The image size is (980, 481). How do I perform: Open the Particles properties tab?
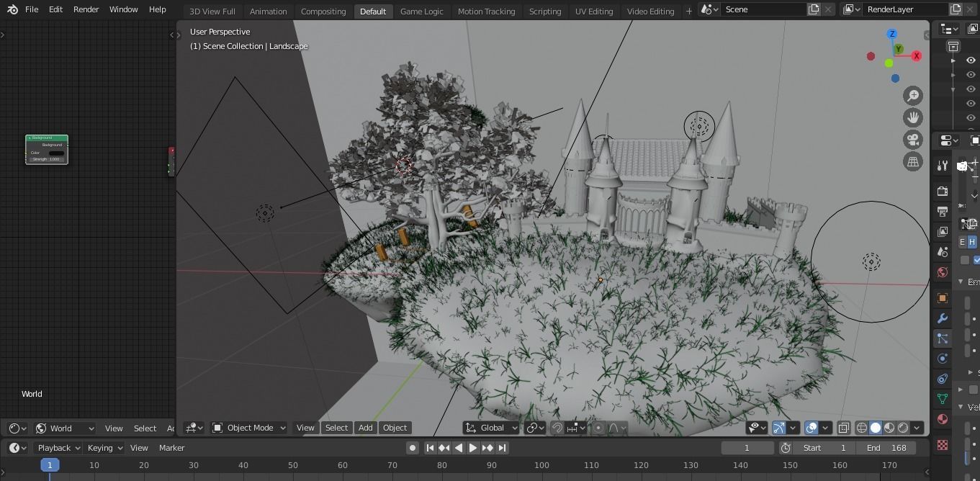(943, 338)
